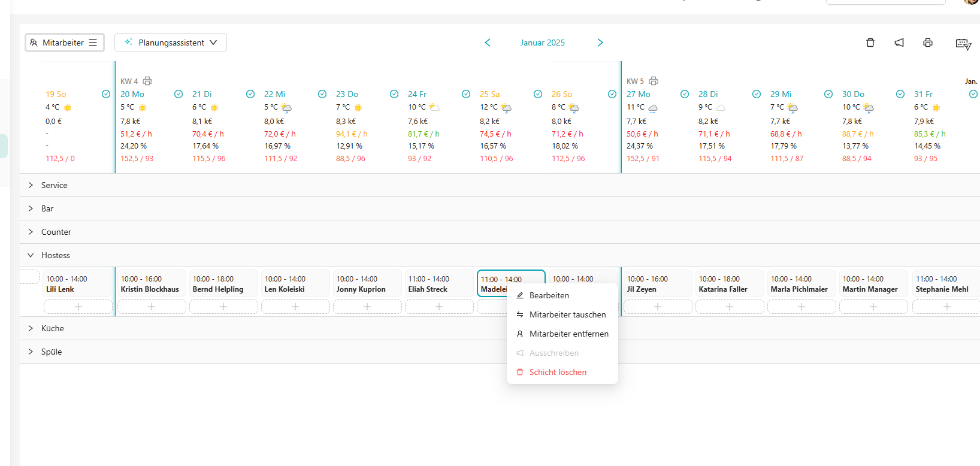Go to previous month arrow
The width and height of the screenshot is (980, 466).
point(488,43)
